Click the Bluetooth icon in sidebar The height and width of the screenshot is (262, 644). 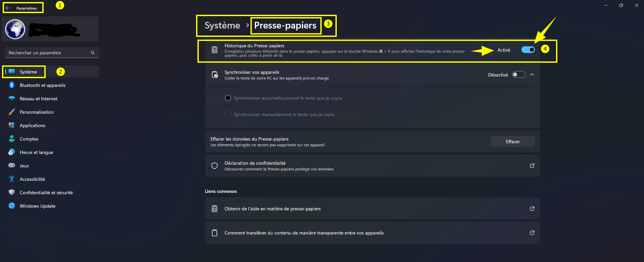tap(12, 85)
